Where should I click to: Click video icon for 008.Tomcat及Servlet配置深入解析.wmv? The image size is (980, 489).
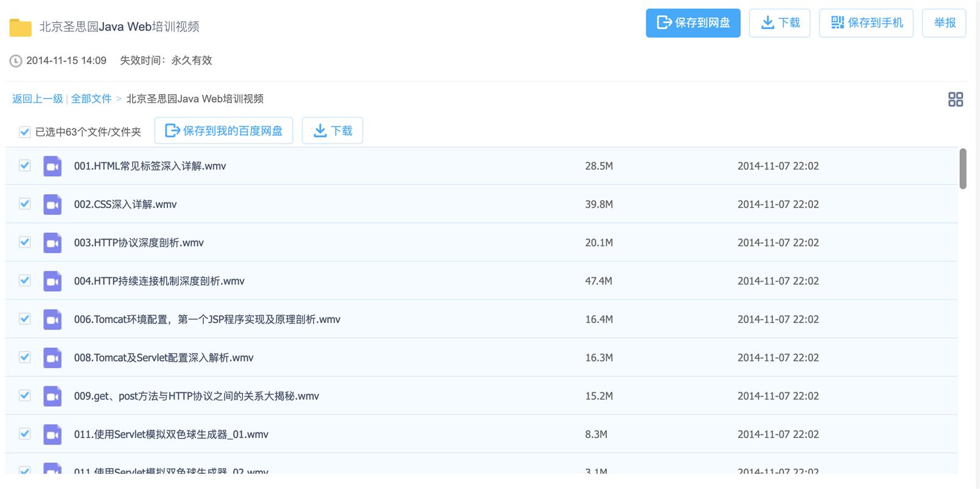(x=52, y=358)
